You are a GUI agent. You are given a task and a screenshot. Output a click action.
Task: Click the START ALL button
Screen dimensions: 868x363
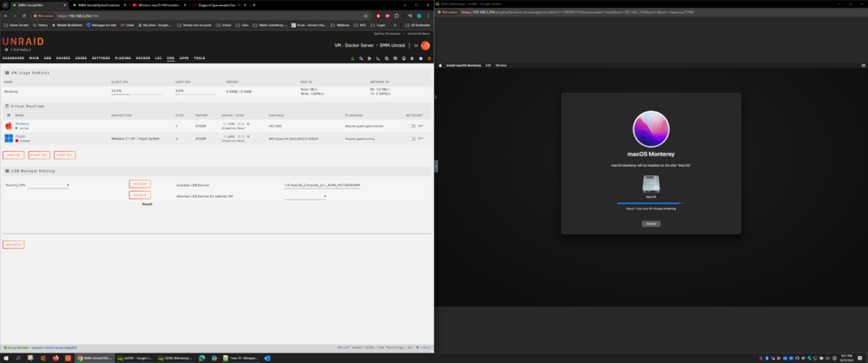39,155
